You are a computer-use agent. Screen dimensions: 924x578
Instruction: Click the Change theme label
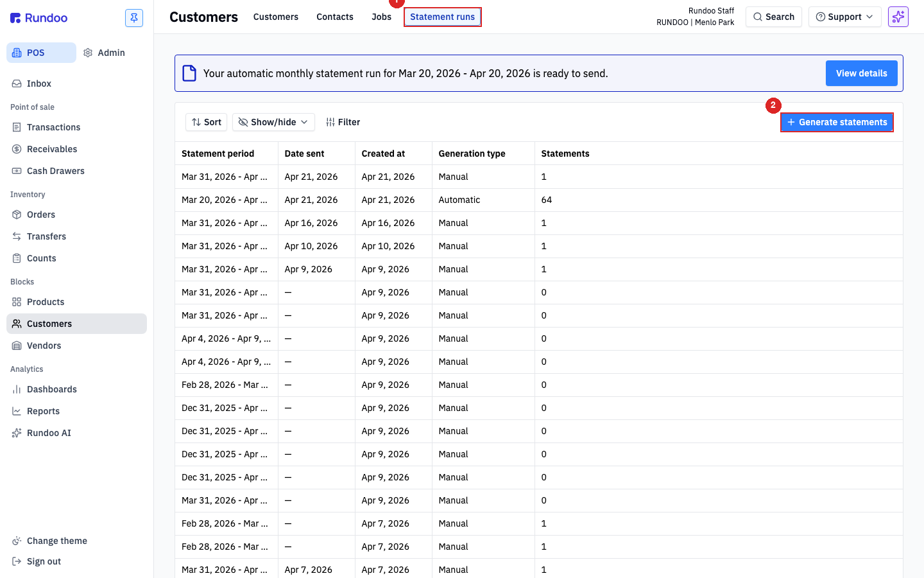tap(57, 541)
